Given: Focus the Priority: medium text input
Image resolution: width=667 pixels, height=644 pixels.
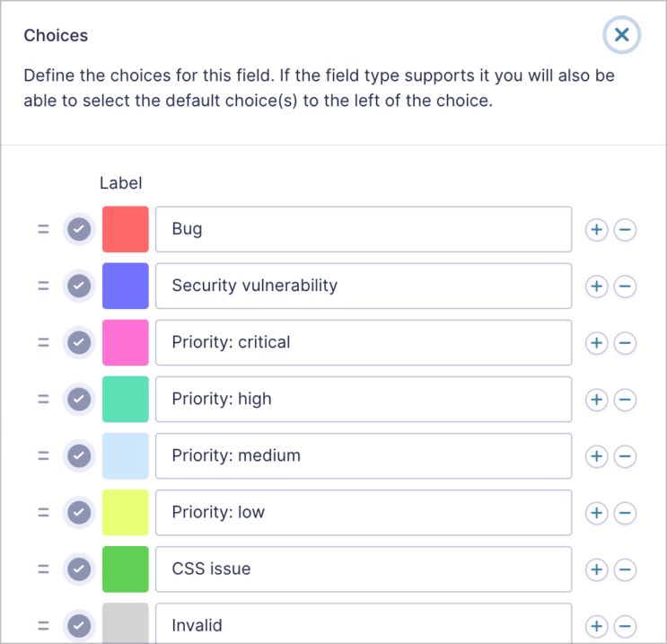Looking at the screenshot, I should (x=364, y=456).
